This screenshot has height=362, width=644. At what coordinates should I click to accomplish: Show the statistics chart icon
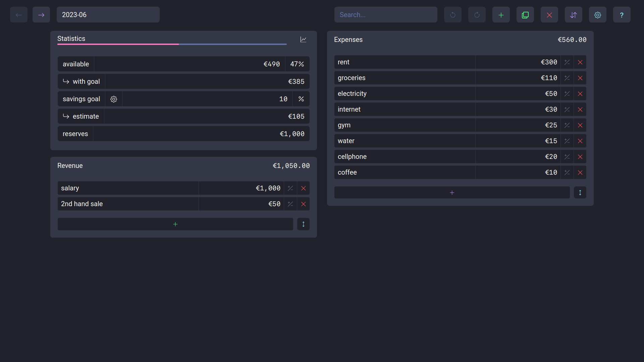(303, 40)
